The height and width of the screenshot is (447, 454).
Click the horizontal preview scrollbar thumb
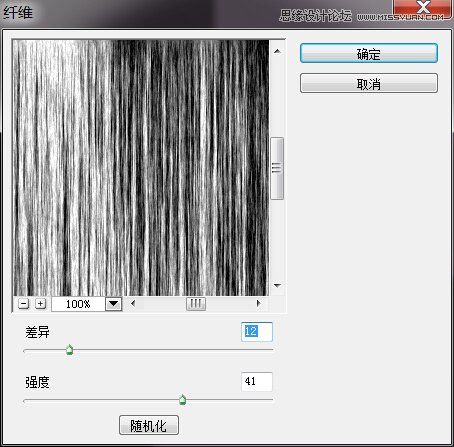click(196, 304)
